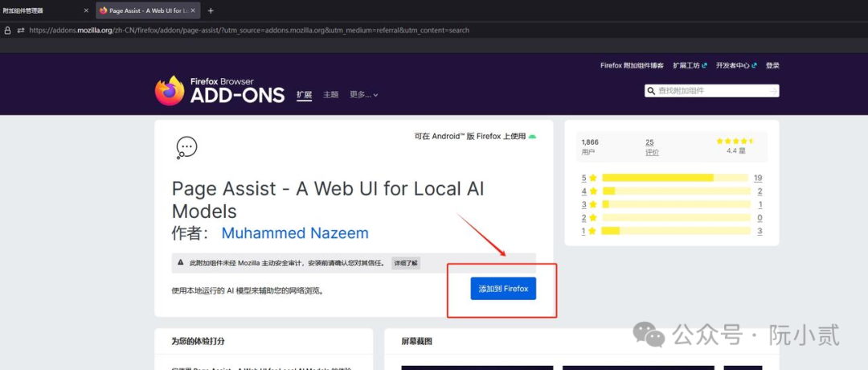Click the 添加到 Firefox button
Viewport: 868px width, 370px height.
[503, 289]
